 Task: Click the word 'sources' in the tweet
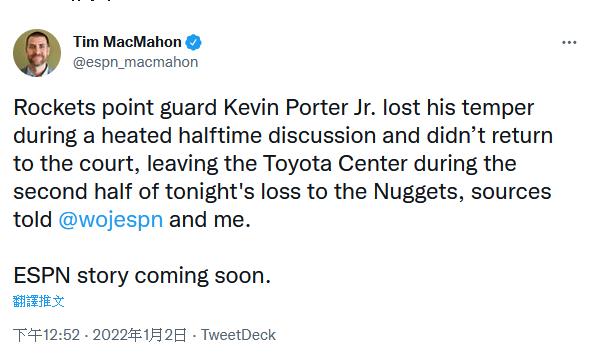[x=511, y=192]
